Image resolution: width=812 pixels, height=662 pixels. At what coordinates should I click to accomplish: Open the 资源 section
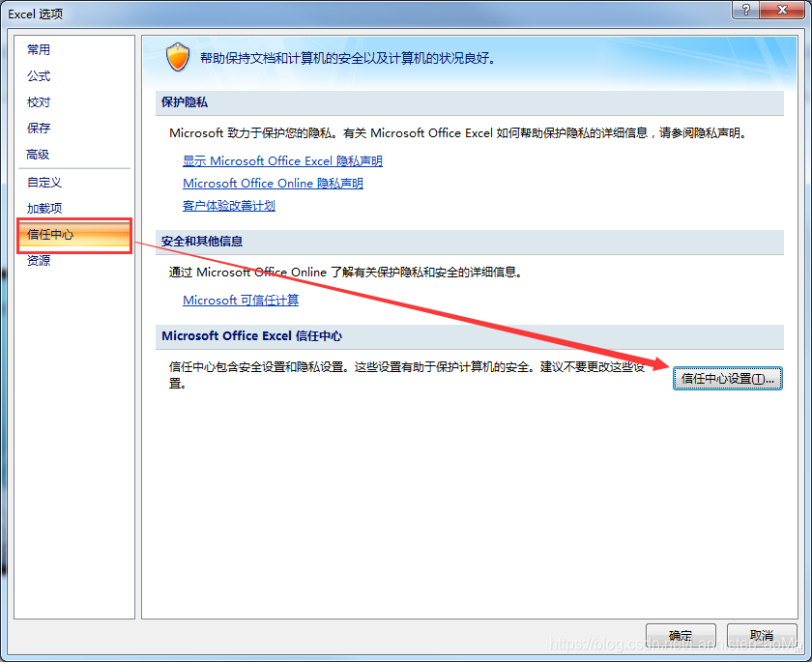39,260
